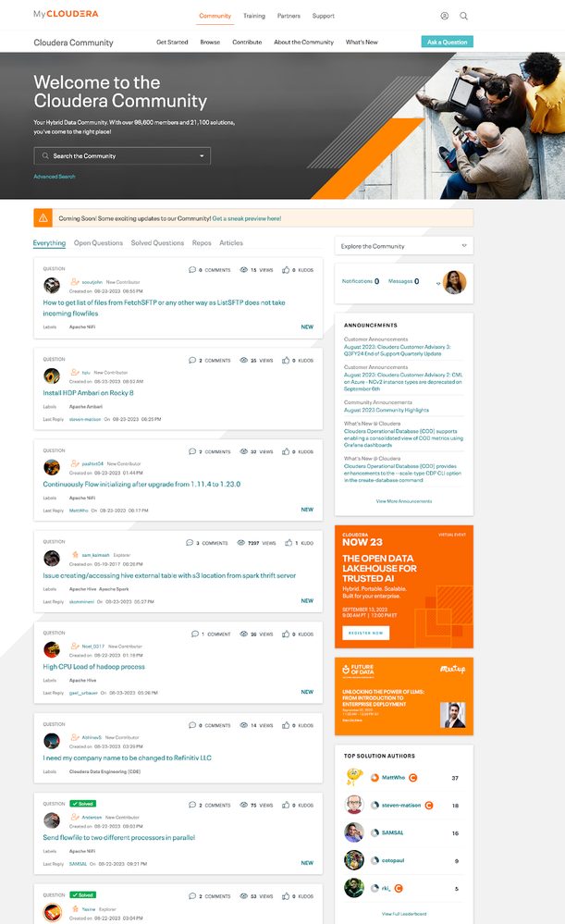This screenshot has width=565, height=924.
Task: Click MattWho's avatar in Top Solution Authors
Action: (x=353, y=777)
